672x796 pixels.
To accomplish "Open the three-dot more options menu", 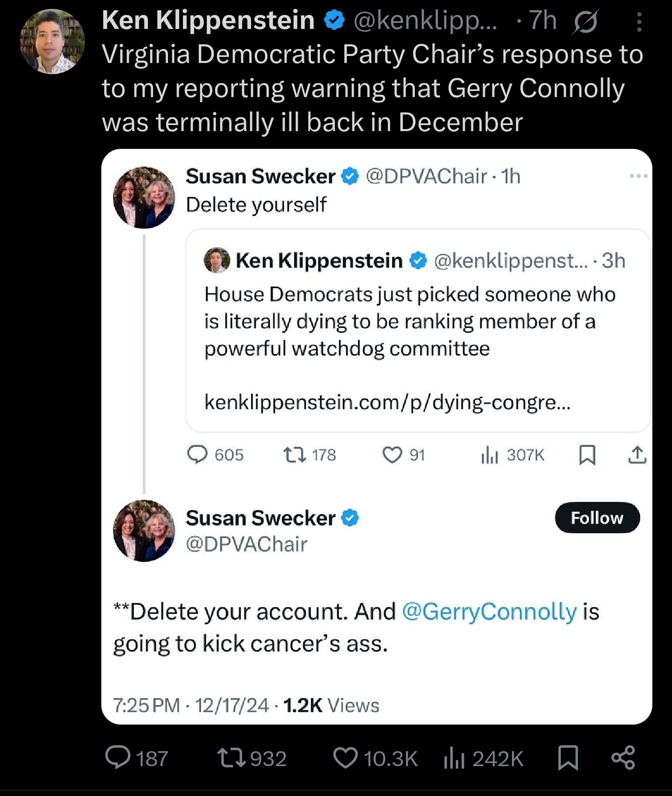I will [x=639, y=22].
